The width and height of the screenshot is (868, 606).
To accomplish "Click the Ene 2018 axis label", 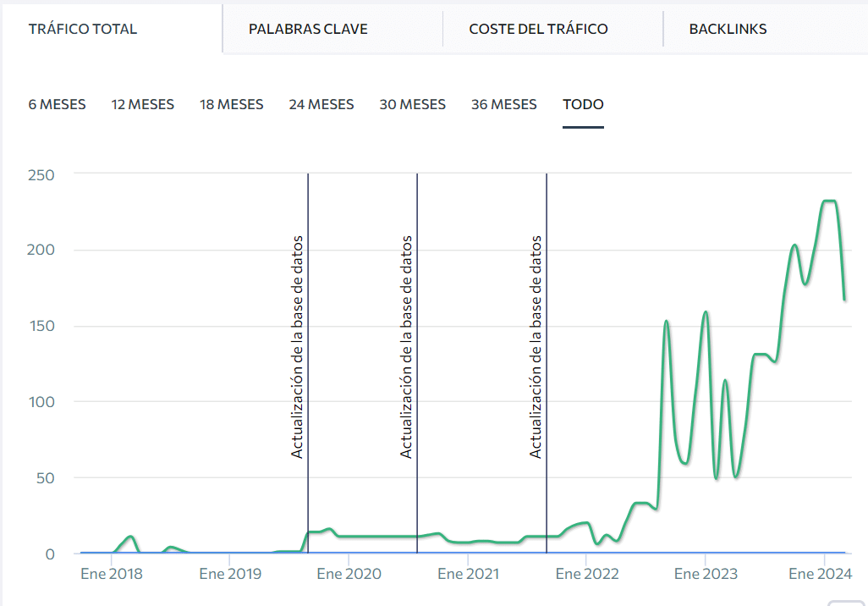I will point(112,574).
